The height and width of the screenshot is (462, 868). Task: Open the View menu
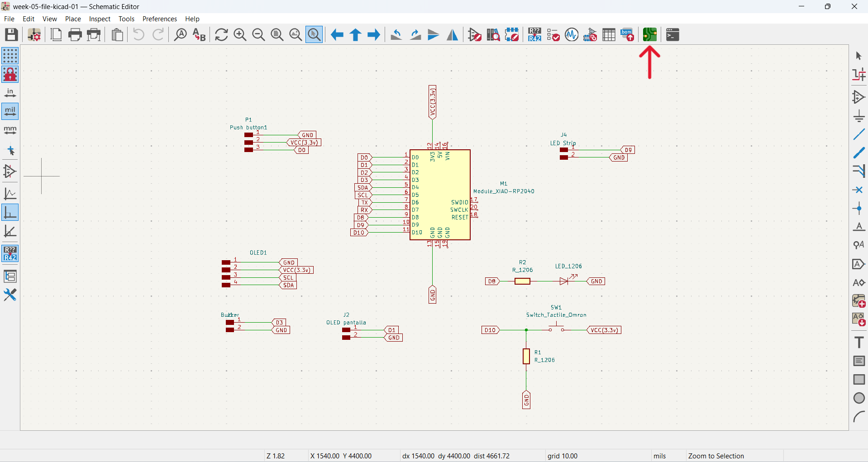pyautogui.click(x=50, y=19)
